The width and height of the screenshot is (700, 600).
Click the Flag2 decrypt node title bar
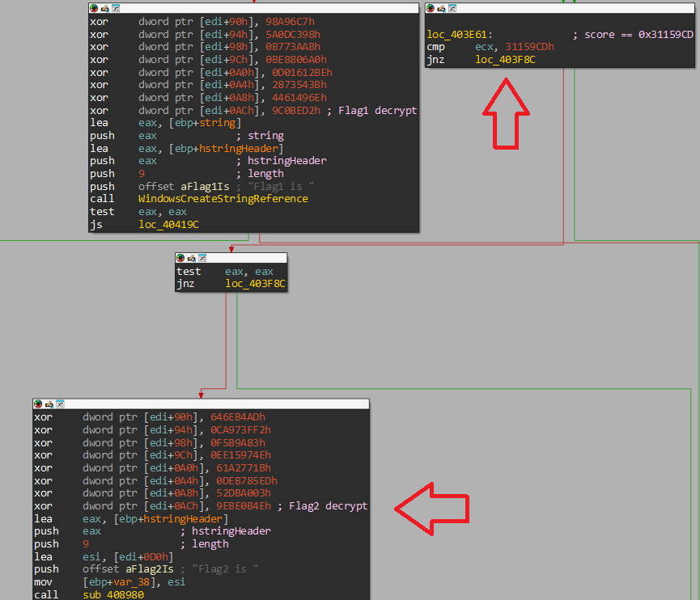201,404
